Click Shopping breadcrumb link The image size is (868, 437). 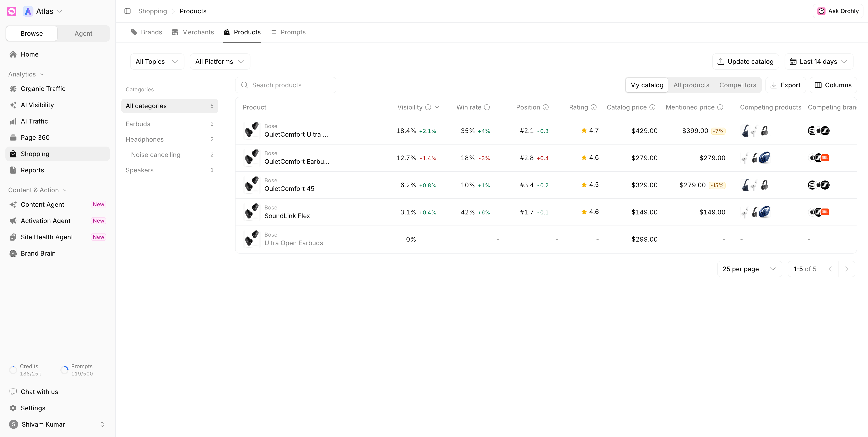click(x=153, y=11)
